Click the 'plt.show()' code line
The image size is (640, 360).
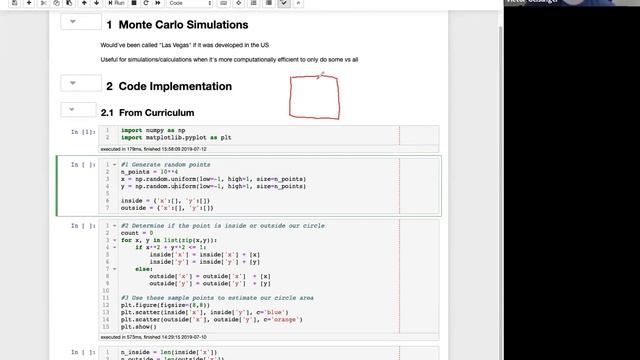click(x=138, y=327)
